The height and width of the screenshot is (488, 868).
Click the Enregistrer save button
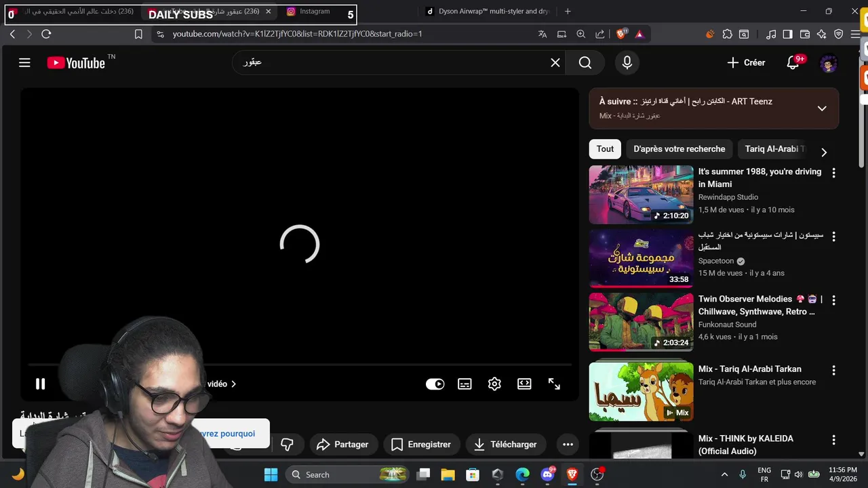pos(421,445)
